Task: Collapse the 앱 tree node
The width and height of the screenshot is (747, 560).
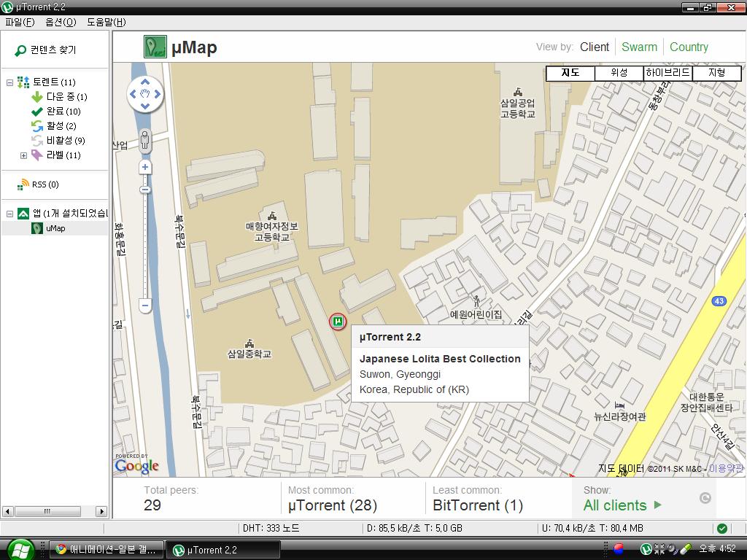Action: 9,214
